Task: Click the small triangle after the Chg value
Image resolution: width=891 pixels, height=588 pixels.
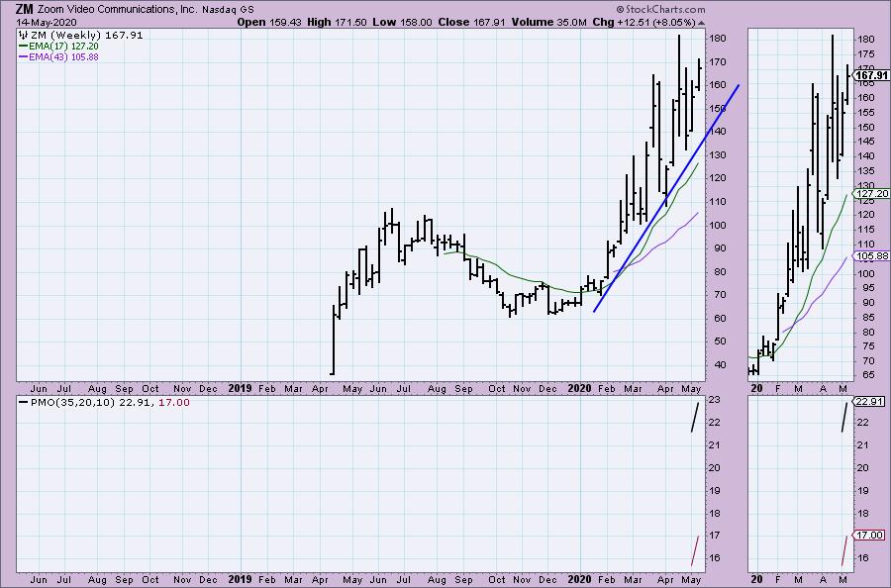Action: tap(701, 23)
